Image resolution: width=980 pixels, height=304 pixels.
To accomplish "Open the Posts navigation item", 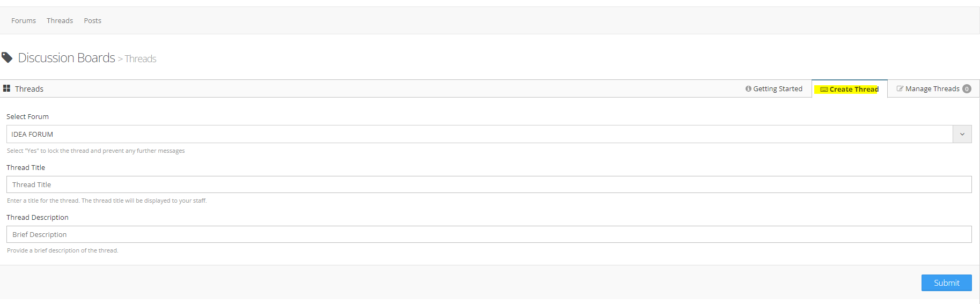I will pyautogui.click(x=92, y=20).
